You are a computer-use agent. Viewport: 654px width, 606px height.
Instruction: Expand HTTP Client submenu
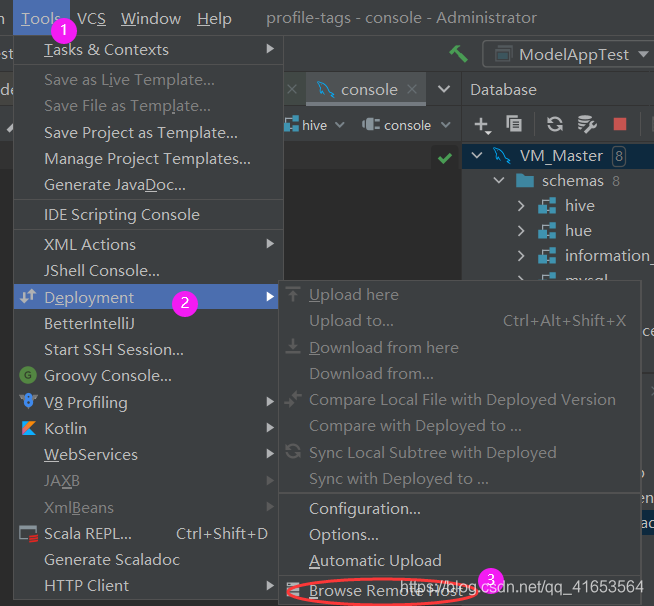pyautogui.click(x=146, y=586)
